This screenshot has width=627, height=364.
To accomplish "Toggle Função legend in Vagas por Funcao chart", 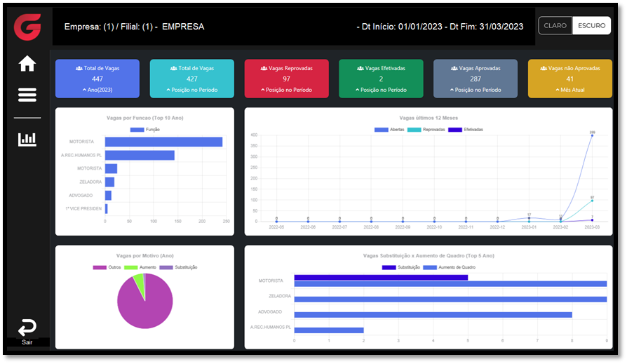I will 144,130.
